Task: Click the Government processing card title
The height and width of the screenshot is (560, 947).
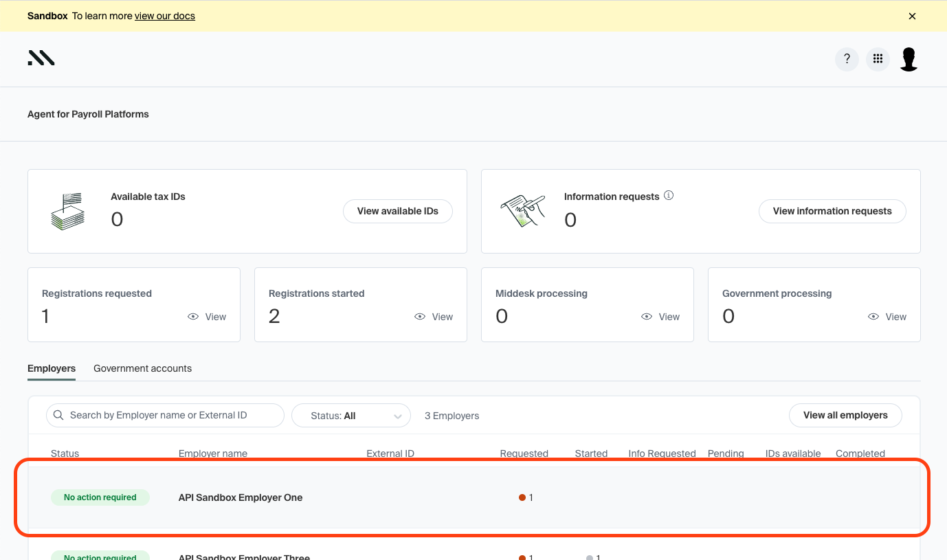Action: point(777,293)
